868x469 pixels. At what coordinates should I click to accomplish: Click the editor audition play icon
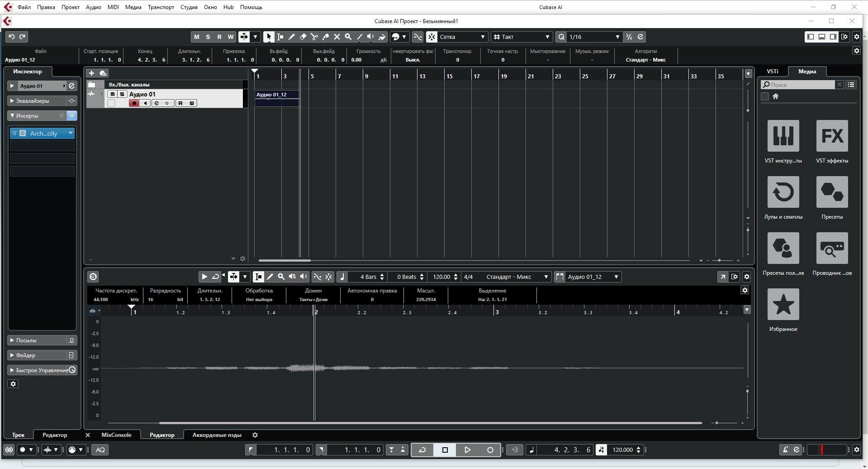(204, 277)
